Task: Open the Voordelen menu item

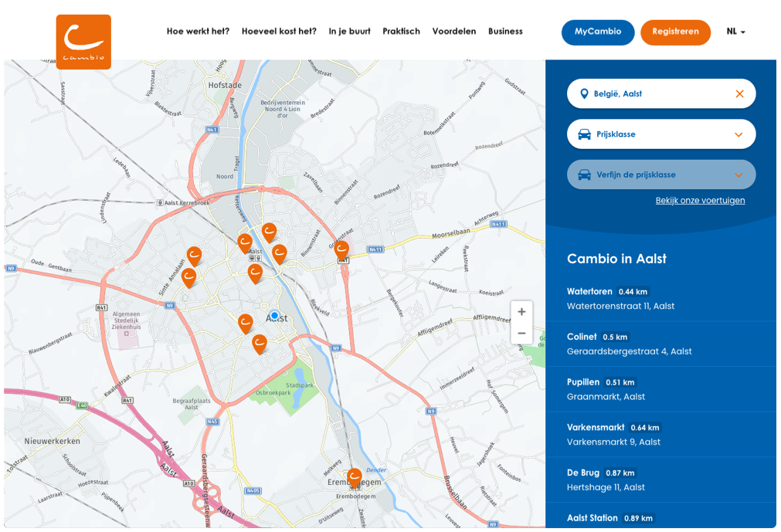Action: [454, 32]
